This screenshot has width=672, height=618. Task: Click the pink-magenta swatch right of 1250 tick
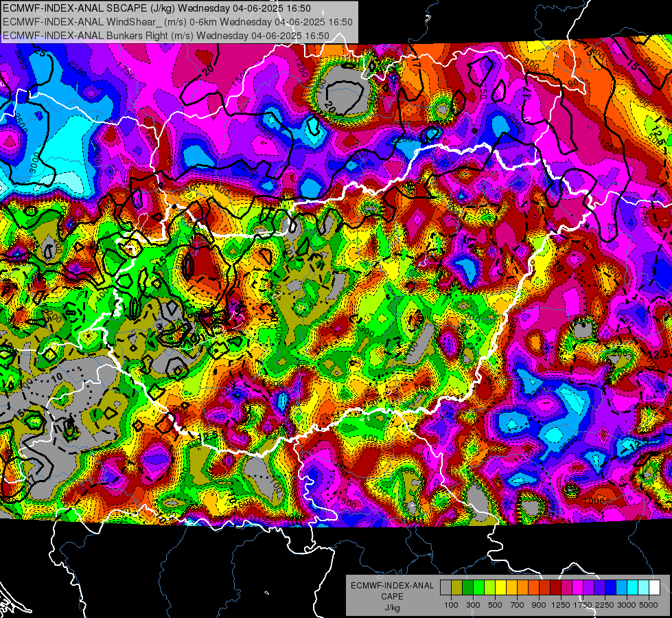[x=566, y=588]
